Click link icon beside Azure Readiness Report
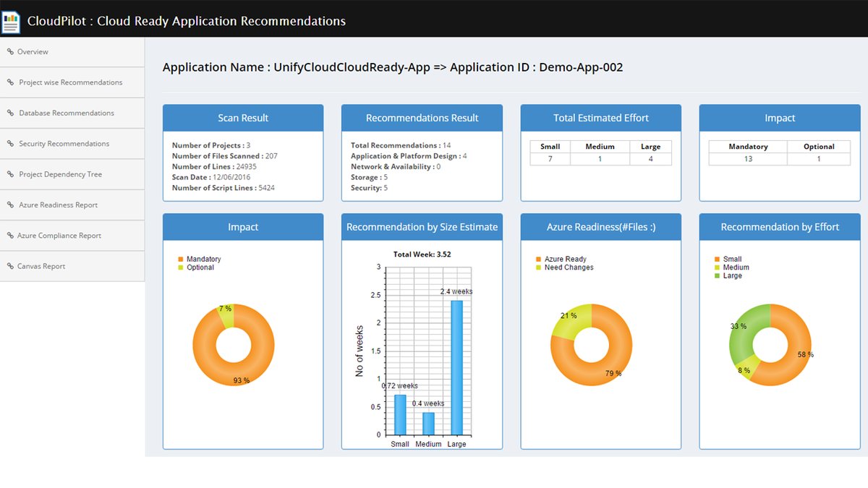Screen dimensions: 868x488 (10, 205)
